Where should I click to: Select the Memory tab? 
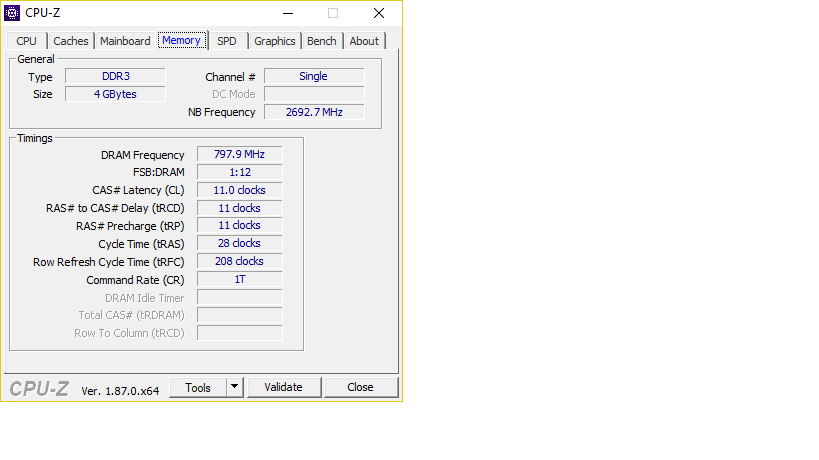(x=181, y=40)
